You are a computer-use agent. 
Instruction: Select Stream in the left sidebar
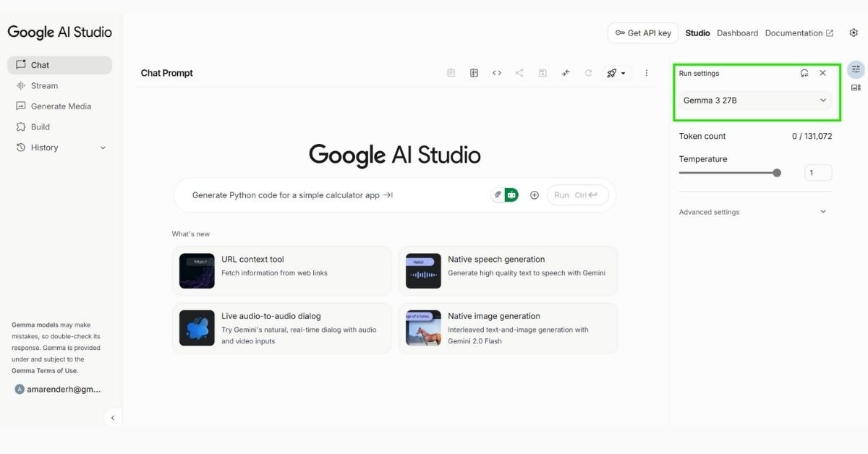(x=44, y=85)
